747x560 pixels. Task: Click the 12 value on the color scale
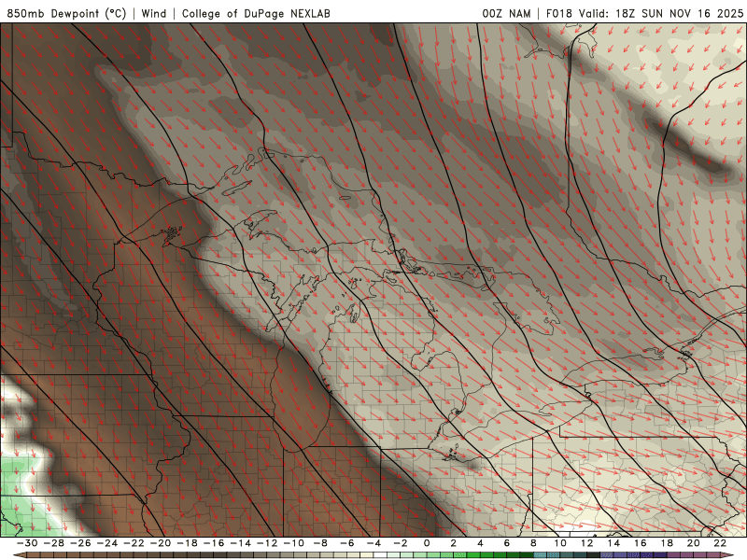pyautogui.click(x=587, y=543)
